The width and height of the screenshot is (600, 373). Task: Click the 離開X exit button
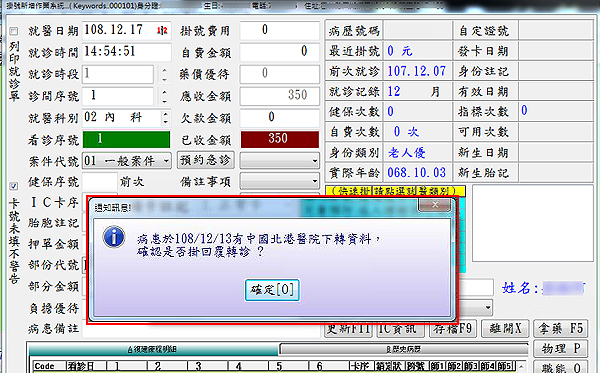coord(505,328)
